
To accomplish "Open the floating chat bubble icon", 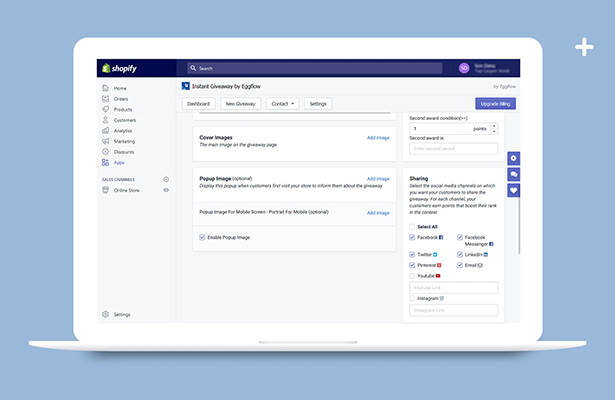I will pos(514,174).
